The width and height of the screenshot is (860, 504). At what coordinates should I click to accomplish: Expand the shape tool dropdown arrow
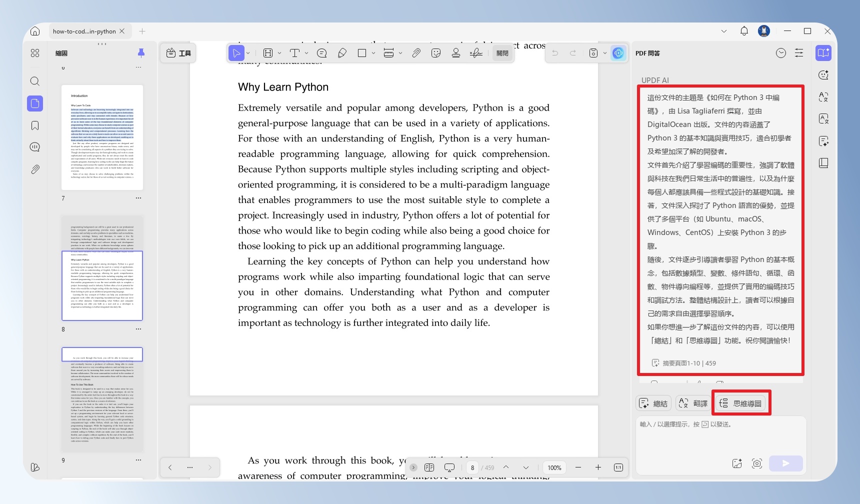pyautogui.click(x=373, y=53)
